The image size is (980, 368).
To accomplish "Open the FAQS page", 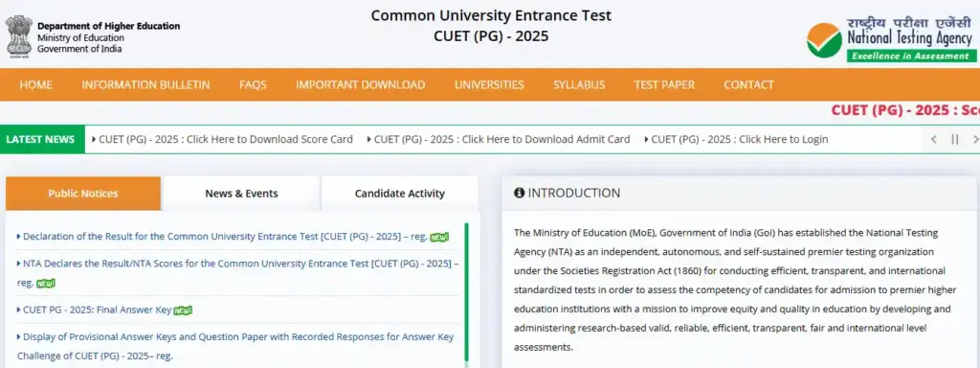I will click(x=253, y=85).
